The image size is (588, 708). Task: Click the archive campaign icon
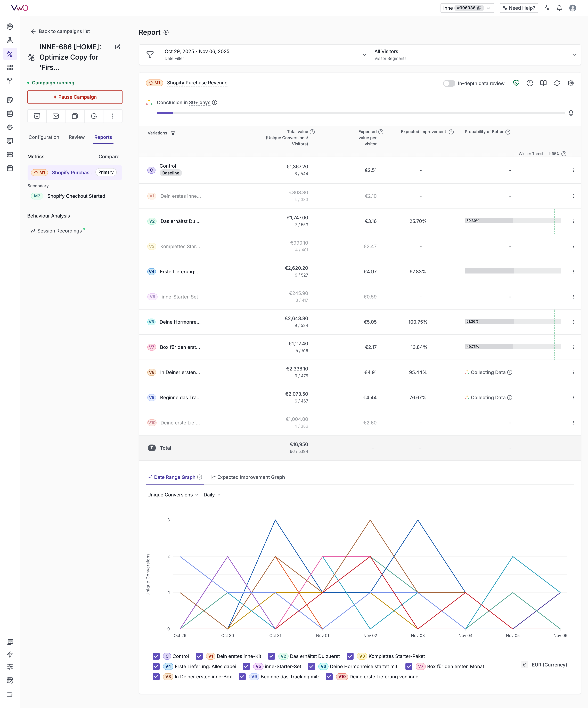point(37,116)
